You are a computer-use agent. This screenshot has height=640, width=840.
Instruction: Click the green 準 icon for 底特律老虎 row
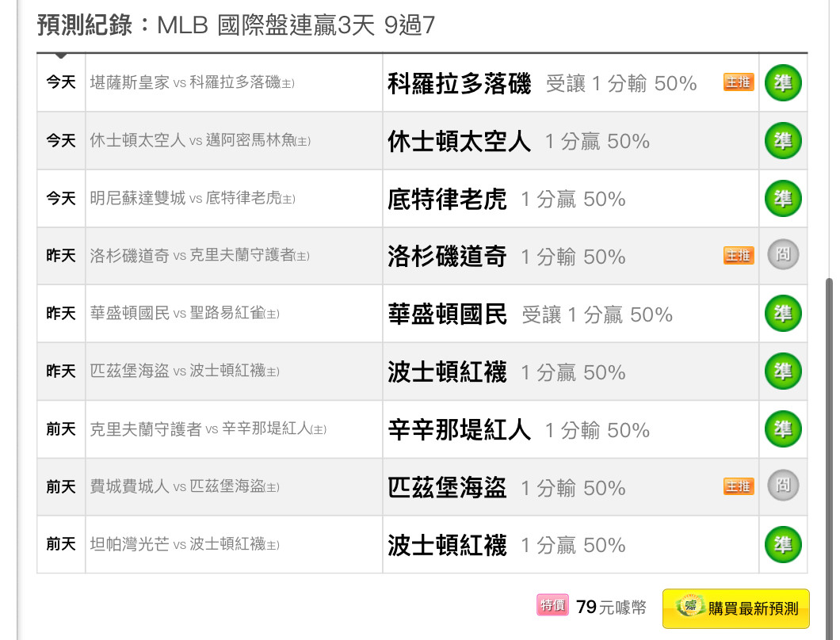[783, 199]
